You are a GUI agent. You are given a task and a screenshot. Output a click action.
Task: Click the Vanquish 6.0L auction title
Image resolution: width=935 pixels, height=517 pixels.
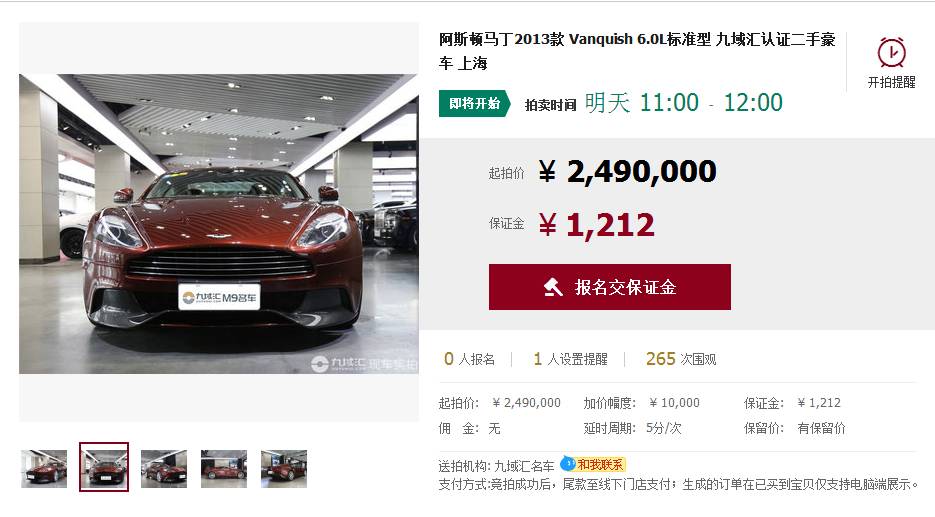(637, 51)
